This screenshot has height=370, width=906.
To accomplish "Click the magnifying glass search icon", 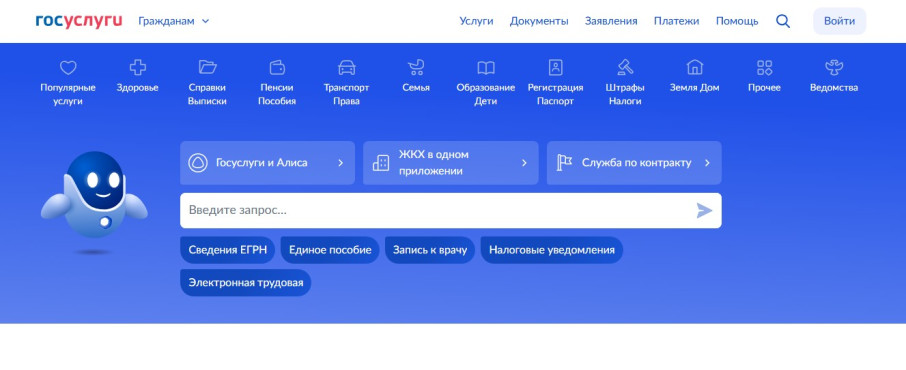I will 782,21.
